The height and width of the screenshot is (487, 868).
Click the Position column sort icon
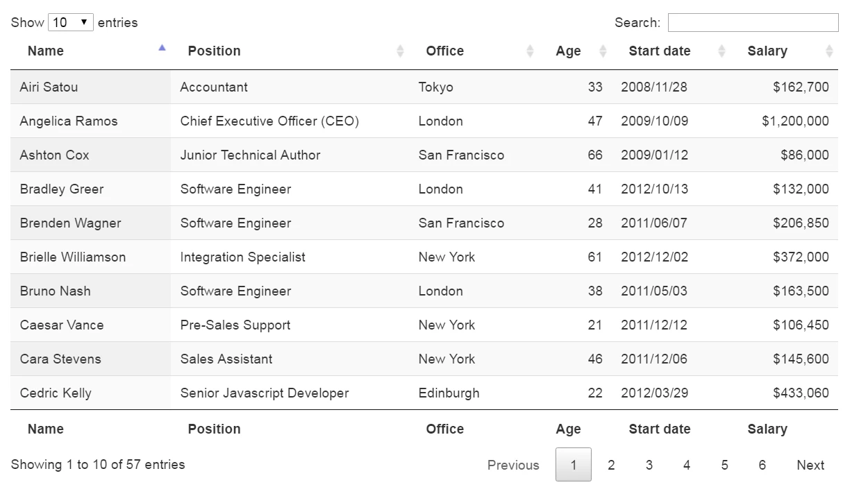click(400, 51)
